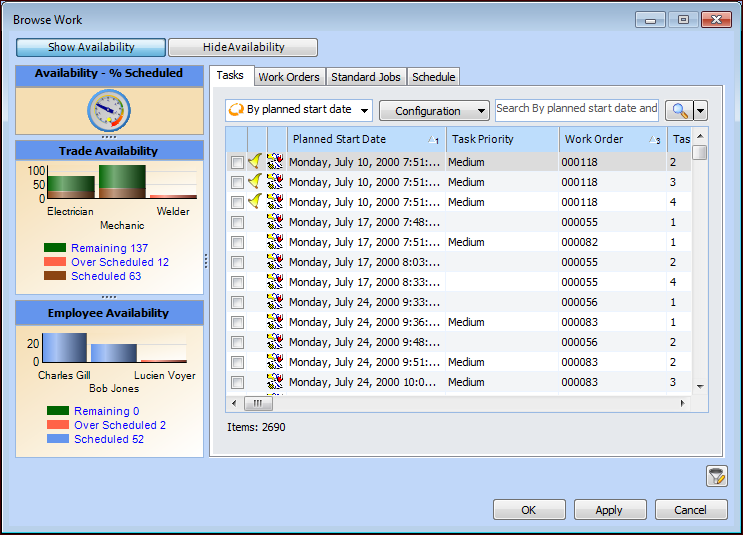Sort by Planned Start Date column header
This screenshot has width=743, height=535.
click(366, 139)
